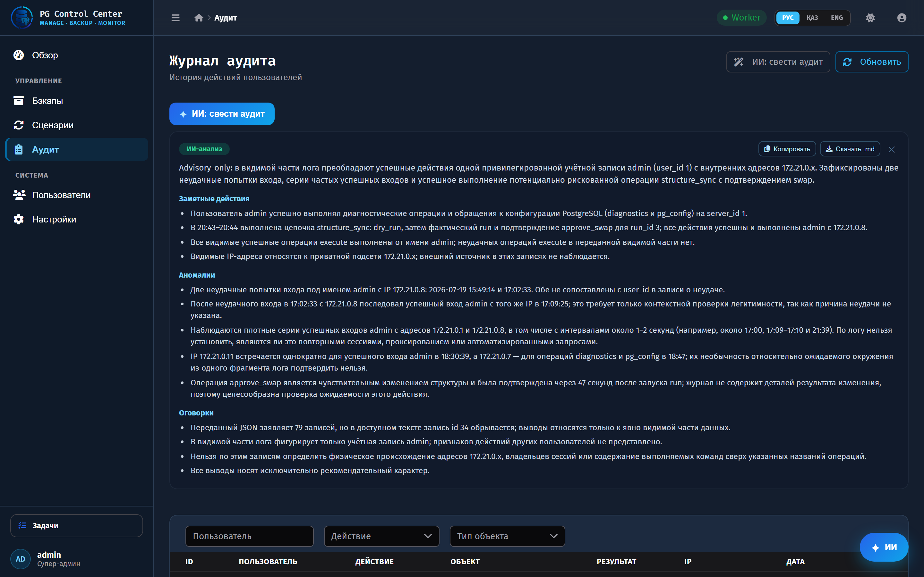Expand the Тип объекта filter dropdown

point(507,536)
